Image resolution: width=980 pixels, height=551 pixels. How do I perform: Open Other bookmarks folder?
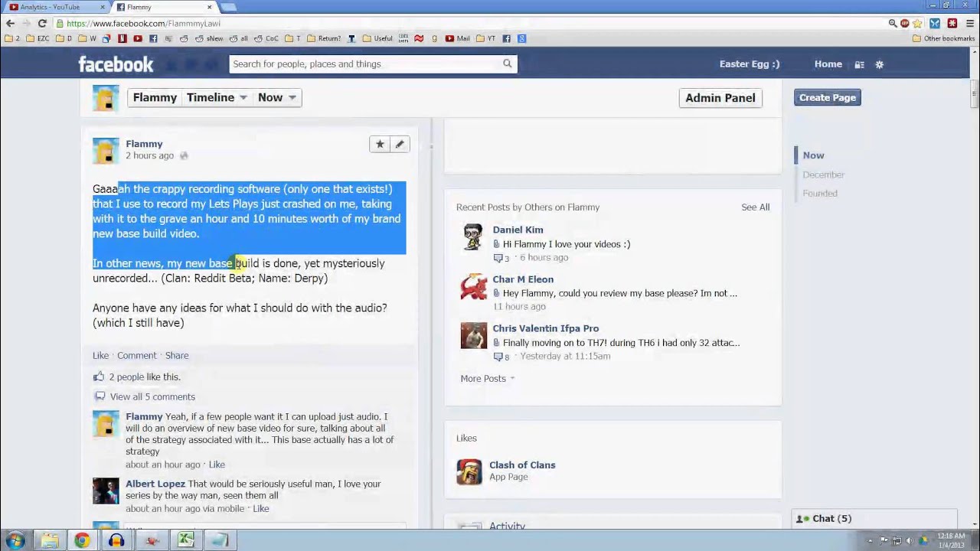tap(943, 38)
